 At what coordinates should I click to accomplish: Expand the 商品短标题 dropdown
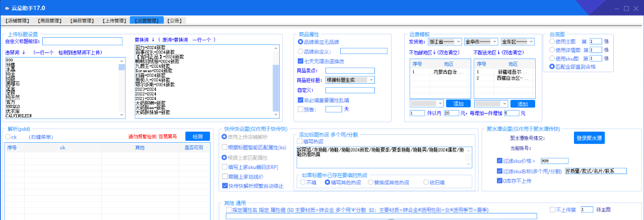pos(371,80)
